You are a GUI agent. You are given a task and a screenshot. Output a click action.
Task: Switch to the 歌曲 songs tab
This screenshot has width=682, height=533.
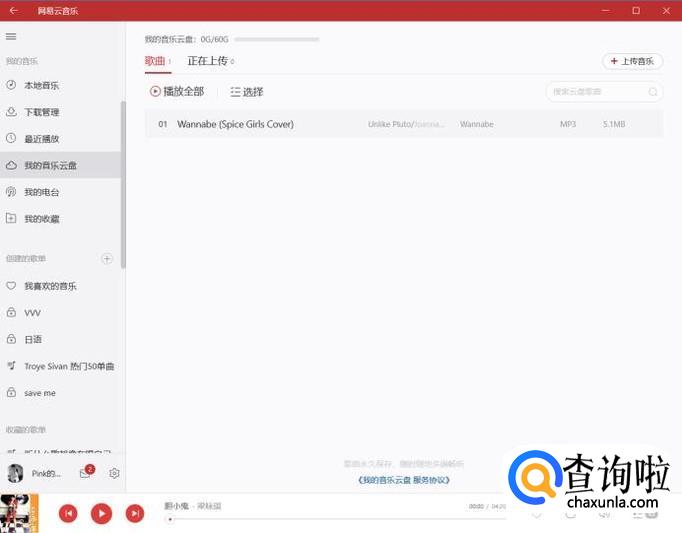[157, 61]
